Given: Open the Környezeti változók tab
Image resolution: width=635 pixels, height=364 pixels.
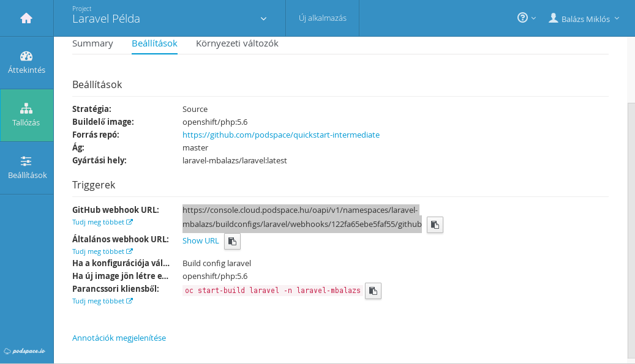Looking at the screenshot, I should coord(237,43).
